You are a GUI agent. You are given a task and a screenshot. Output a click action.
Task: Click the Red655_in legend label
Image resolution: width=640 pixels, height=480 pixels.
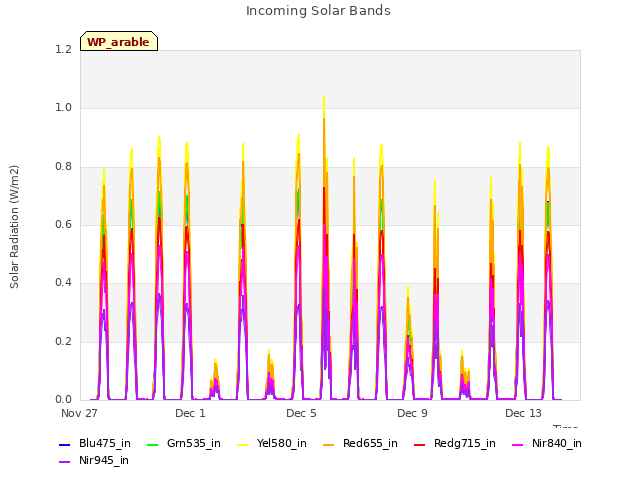370,443
